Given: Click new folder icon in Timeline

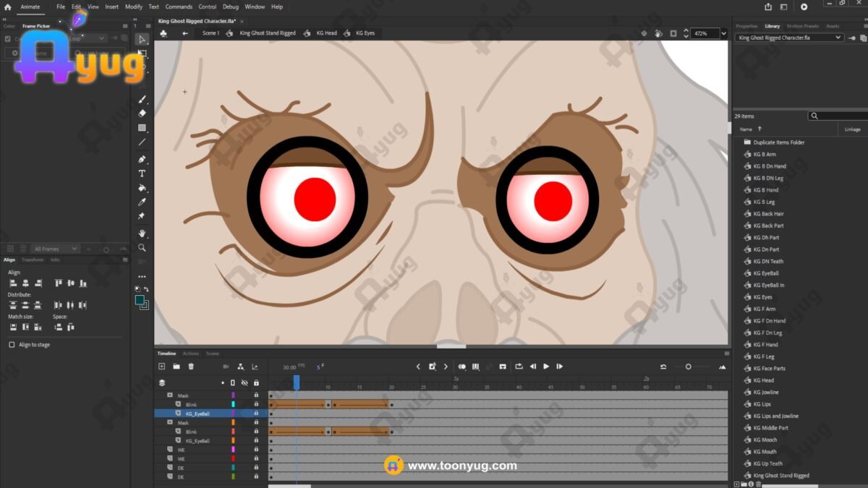Looking at the screenshot, I should [x=176, y=367].
